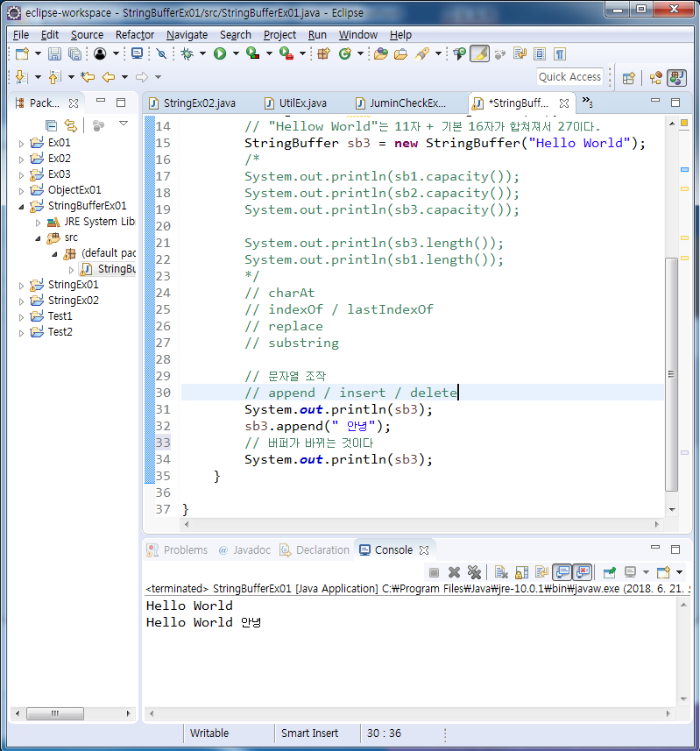
Task: Click the Debug bug icon
Action: 187,53
